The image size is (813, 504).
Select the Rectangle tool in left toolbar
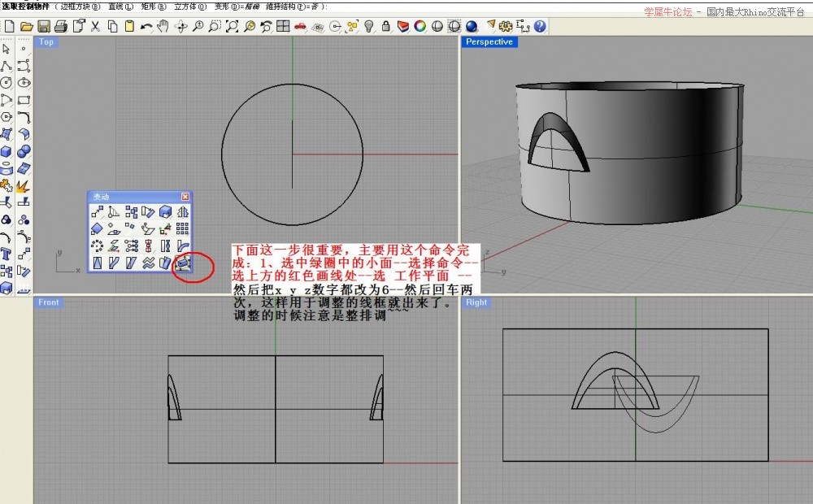[24, 100]
